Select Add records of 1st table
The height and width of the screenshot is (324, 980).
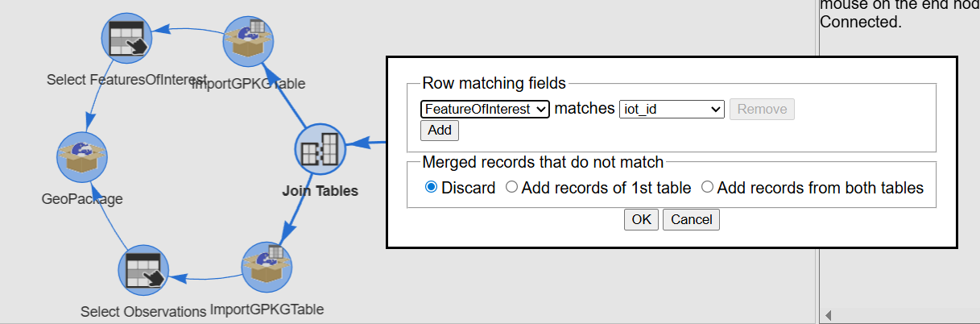tap(512, 187)
